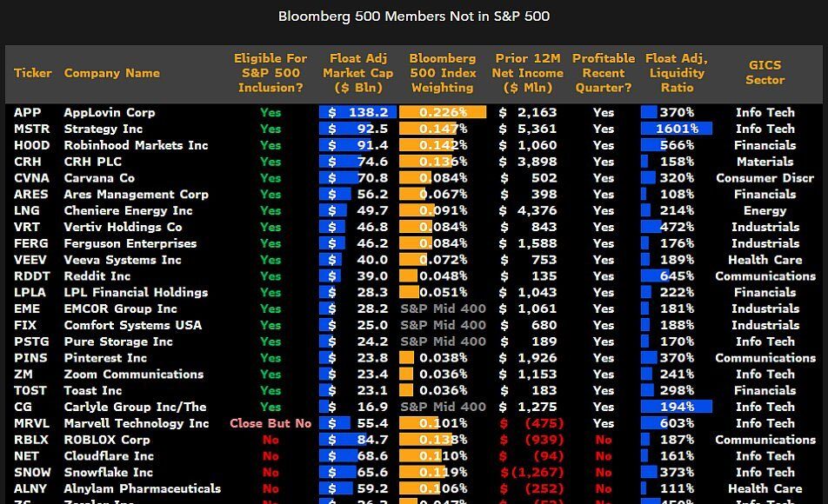Select the $138.2 market cap value

point(358,112)
